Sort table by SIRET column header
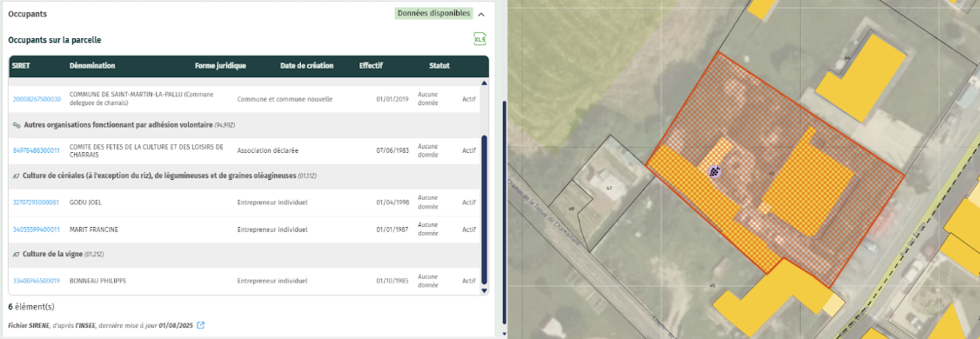980x339 pixels. point(21,65)
